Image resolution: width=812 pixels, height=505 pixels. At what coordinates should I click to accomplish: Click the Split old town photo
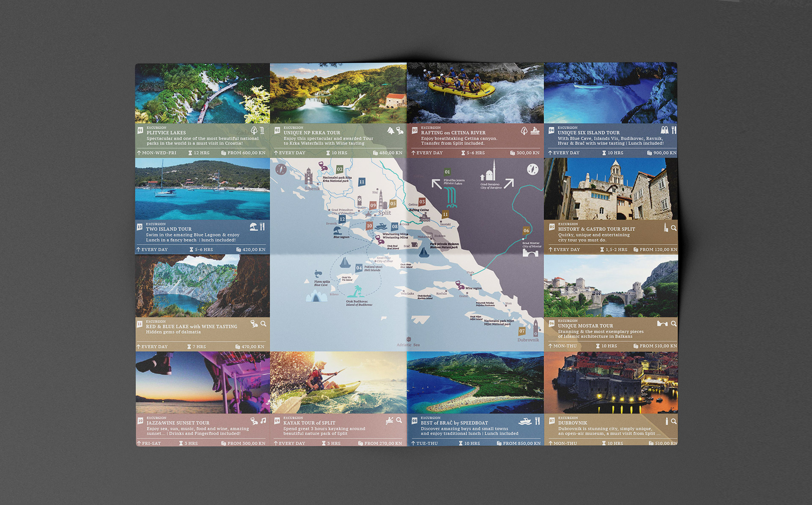click(x=611, y=189)
